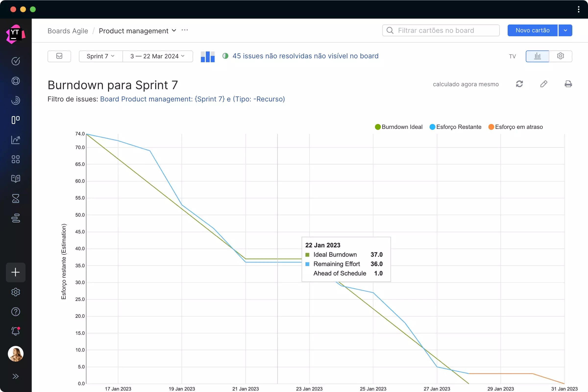Open the Reports trending chart icon
This screenshot has height=392, width=588.
pyautogui.click(x=16, y=140)
